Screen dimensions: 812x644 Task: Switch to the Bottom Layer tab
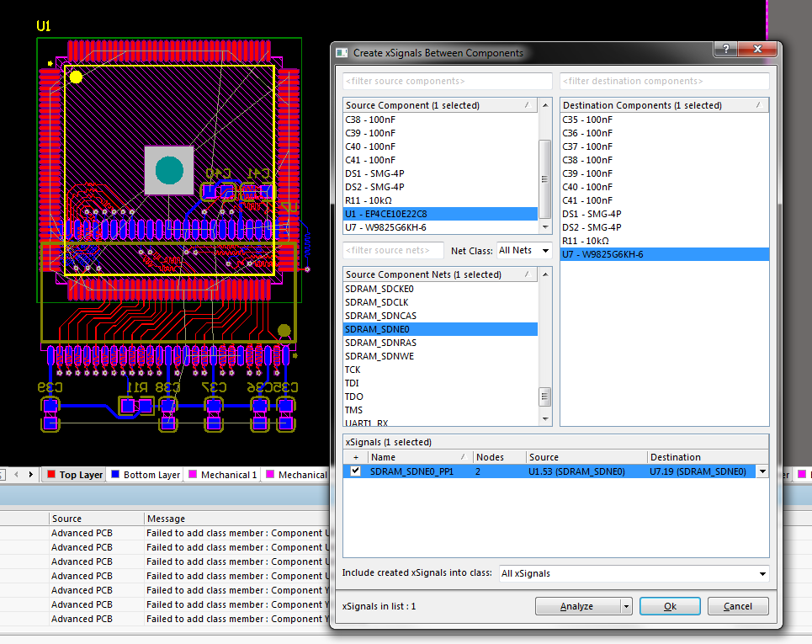point(150,474)
